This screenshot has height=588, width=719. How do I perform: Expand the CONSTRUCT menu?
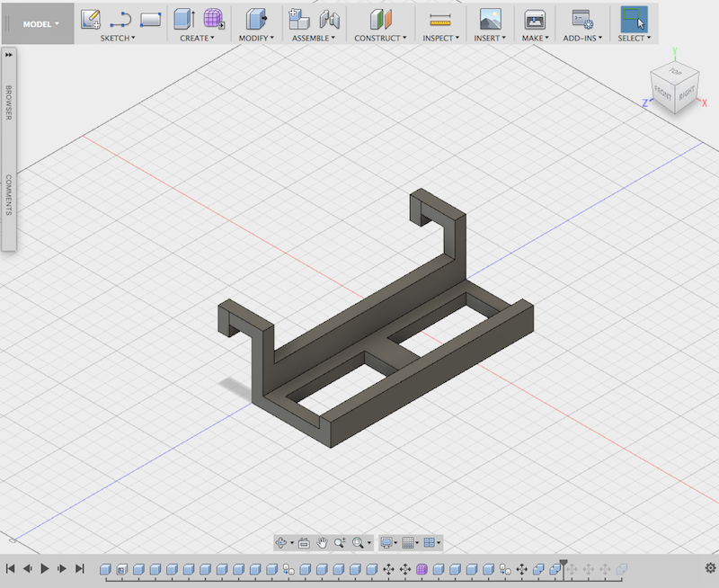click(x=380, y=38)
